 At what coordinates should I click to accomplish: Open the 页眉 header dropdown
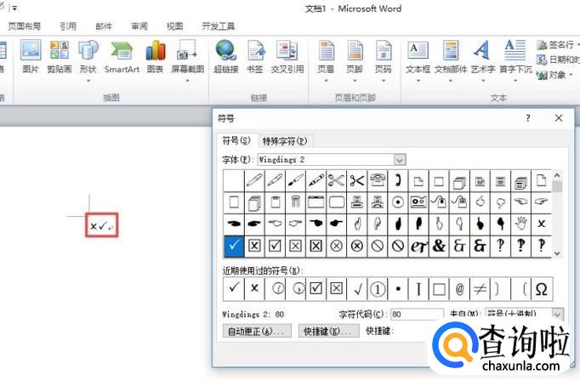click(x=326, y=60)
